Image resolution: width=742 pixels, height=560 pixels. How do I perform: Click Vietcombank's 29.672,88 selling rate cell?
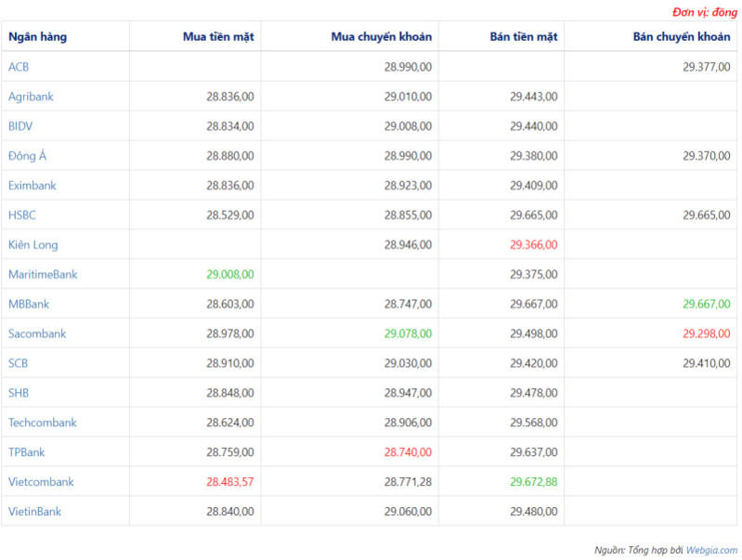533,482
